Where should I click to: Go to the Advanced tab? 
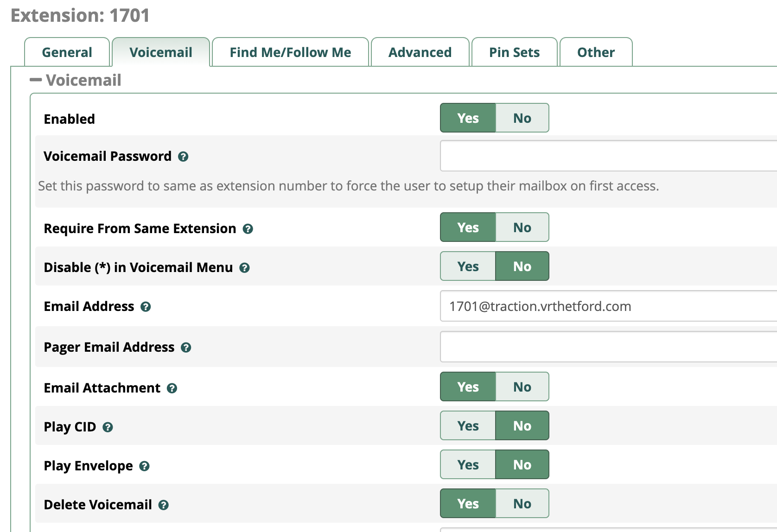coord(420,52)
